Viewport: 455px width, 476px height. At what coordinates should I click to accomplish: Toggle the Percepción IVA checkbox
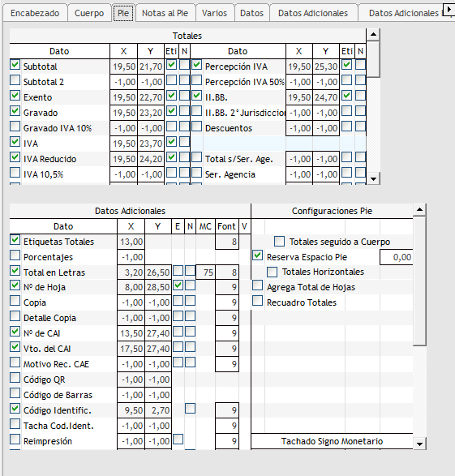[197, 65]
